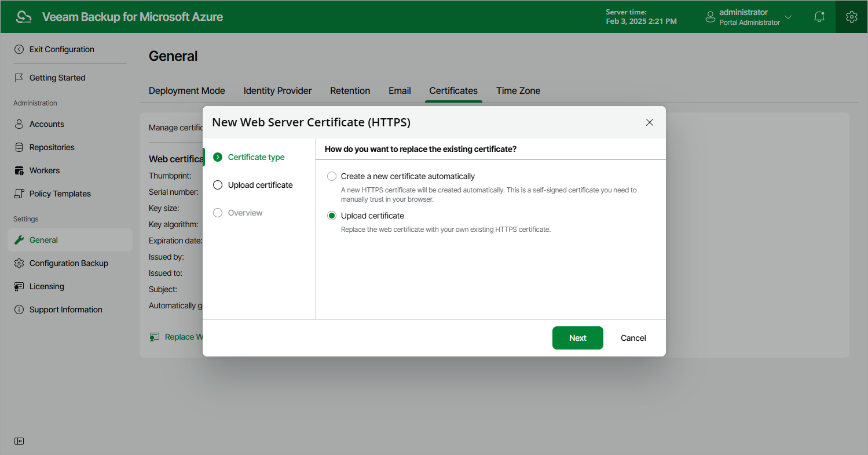The image size is (868, 455).
Task: Open Repositories in sidebar
Action: (52, 147)
